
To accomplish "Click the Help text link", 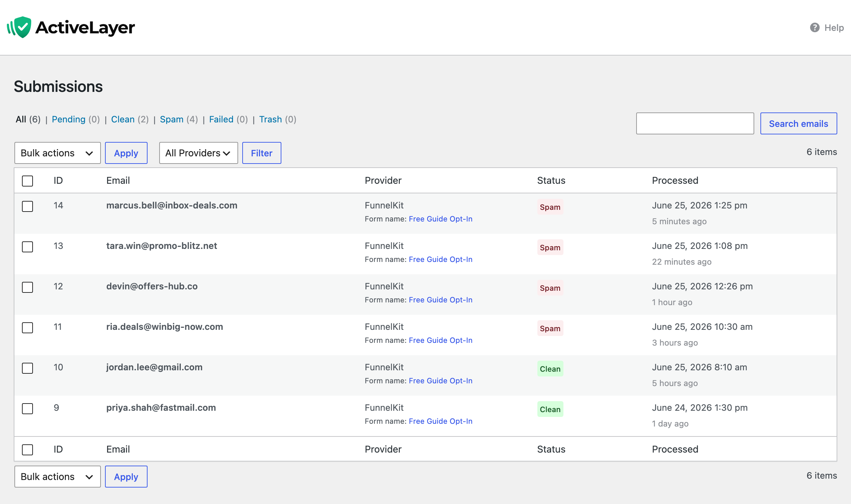I will [x=834, y=28].
